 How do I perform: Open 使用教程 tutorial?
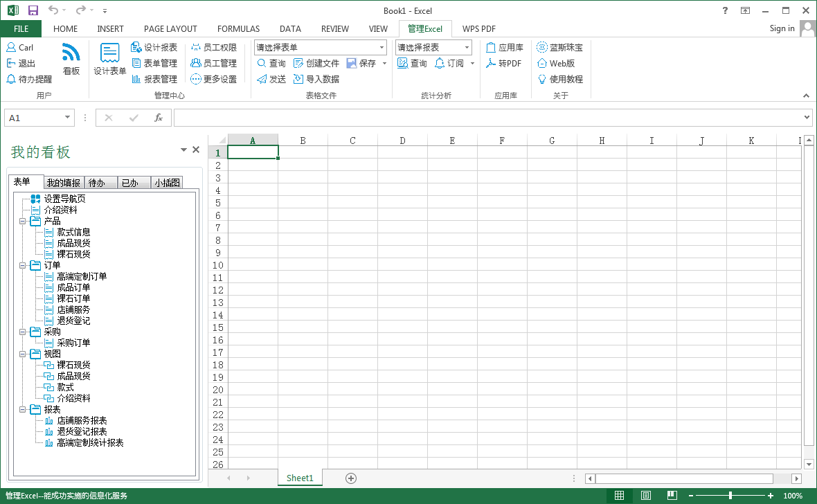point(559,79)
